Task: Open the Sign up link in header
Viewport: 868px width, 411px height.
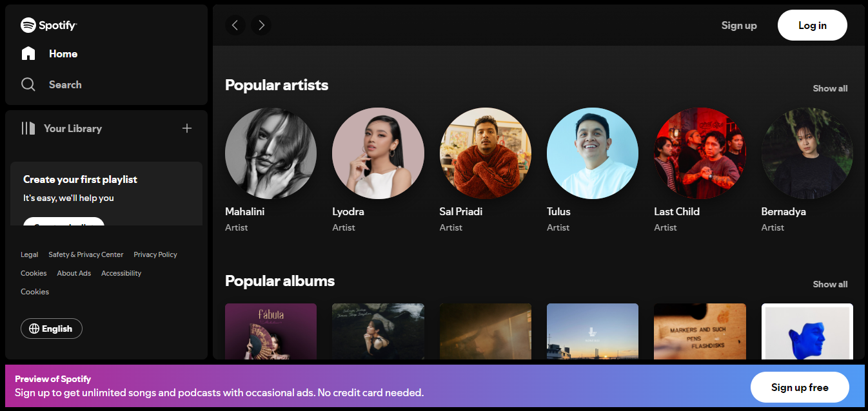Action: click(739, 25)
